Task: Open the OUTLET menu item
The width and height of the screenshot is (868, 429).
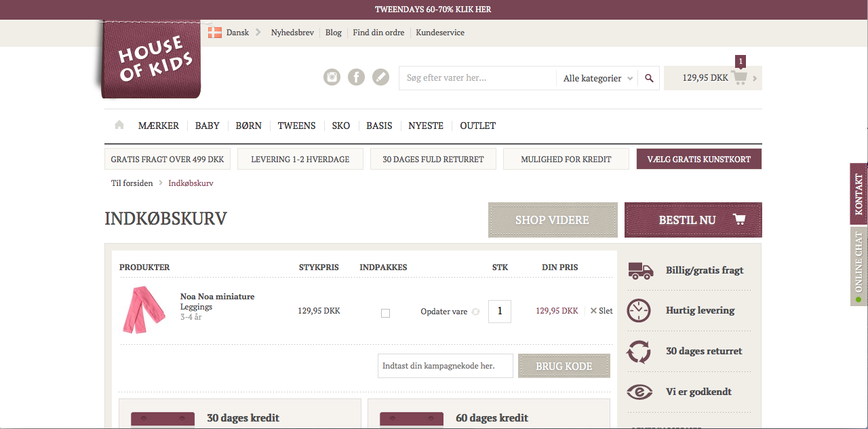Action: click(x=477, y=126)
